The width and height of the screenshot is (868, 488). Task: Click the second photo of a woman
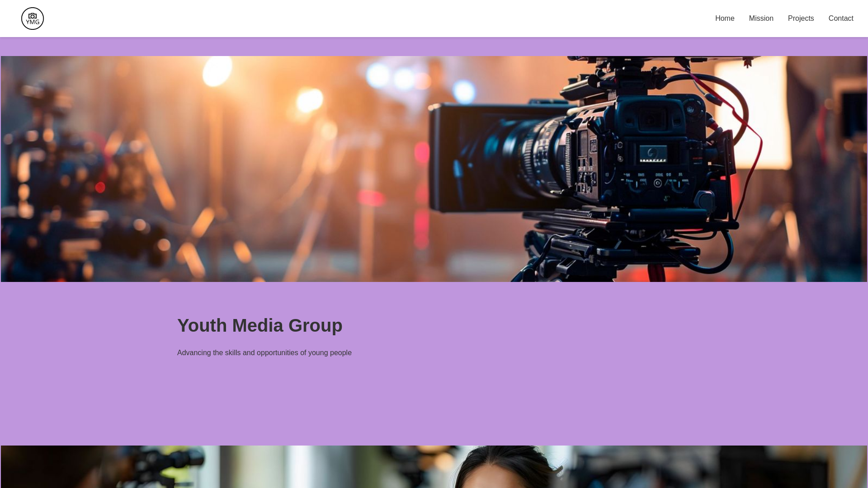click(434, 467)
